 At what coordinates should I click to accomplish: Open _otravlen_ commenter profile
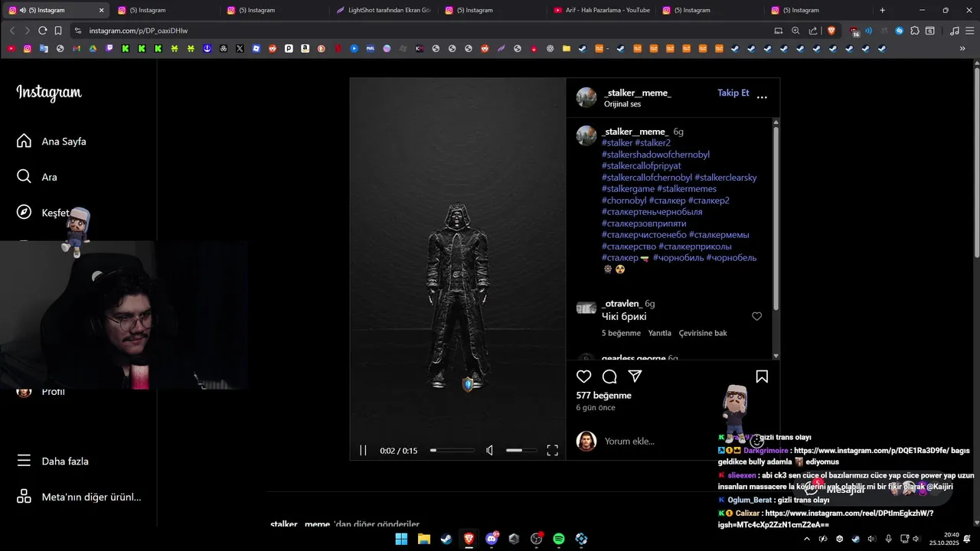pos(622,304)
